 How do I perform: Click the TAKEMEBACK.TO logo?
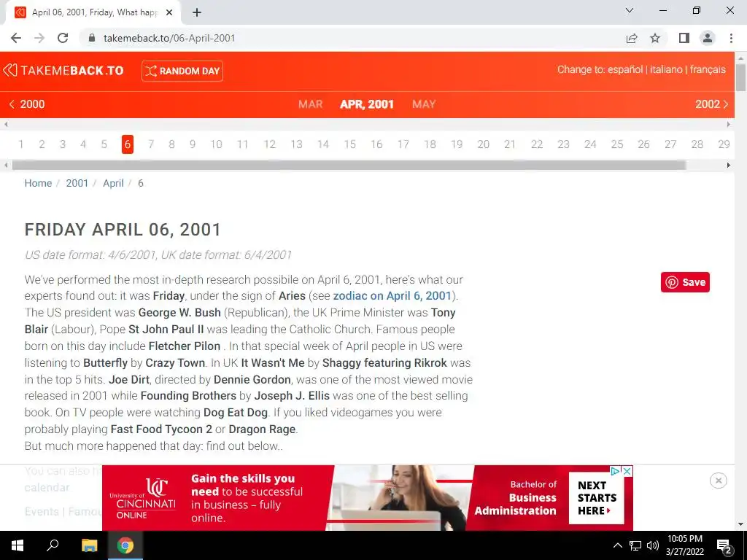(63, 71)
